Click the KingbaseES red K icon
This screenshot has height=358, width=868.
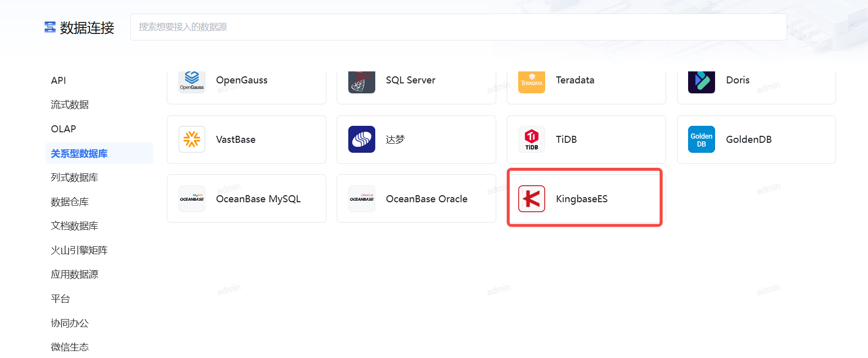point(532,199)
